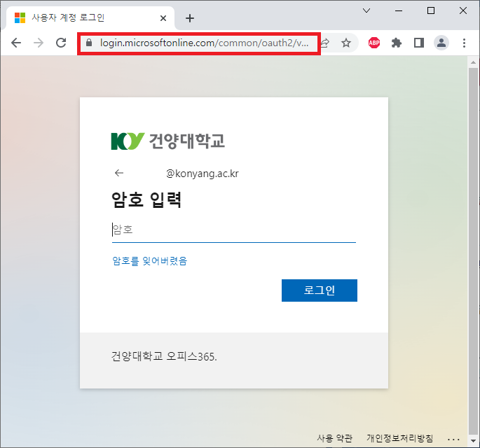The height and width of the screenshot is (448, 480).
Task: Click the padlock site security icon
Action: click(88, 43)
